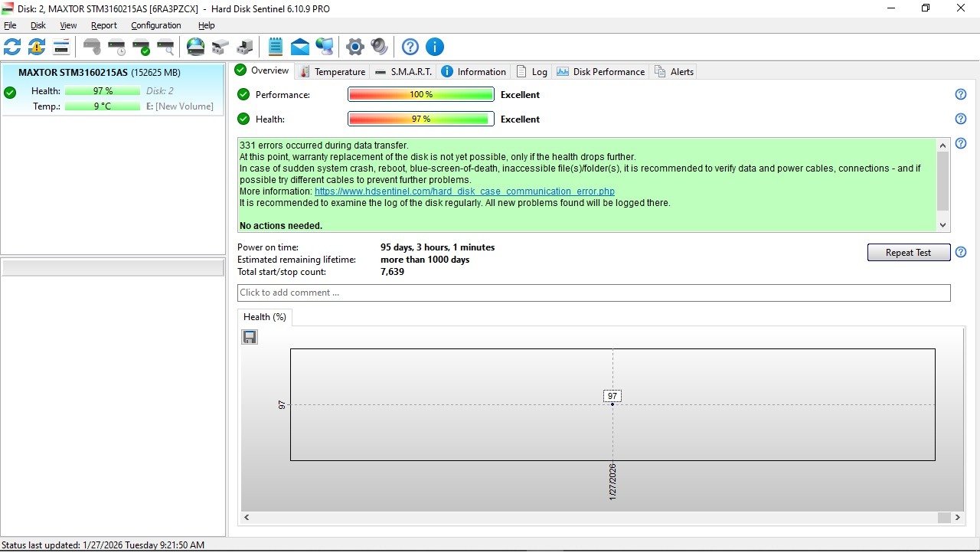
Task: Save the health graph with floppy icon
Action: pos(250,337)
